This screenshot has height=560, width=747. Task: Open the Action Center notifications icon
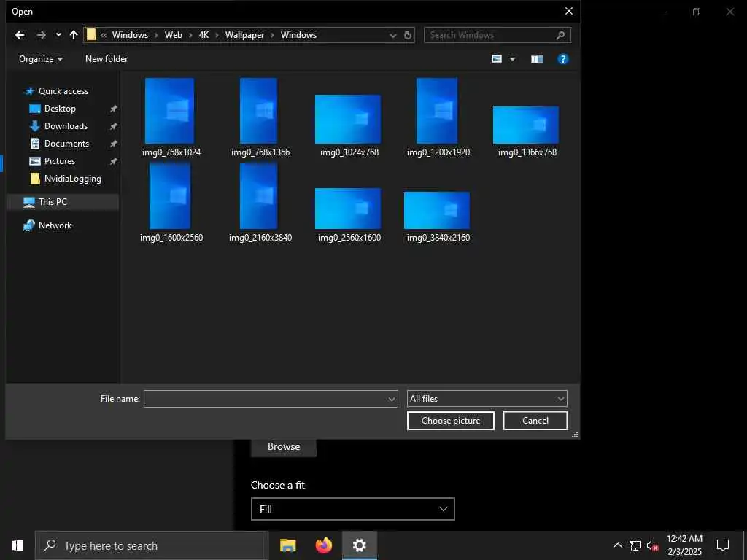(723, 545)
